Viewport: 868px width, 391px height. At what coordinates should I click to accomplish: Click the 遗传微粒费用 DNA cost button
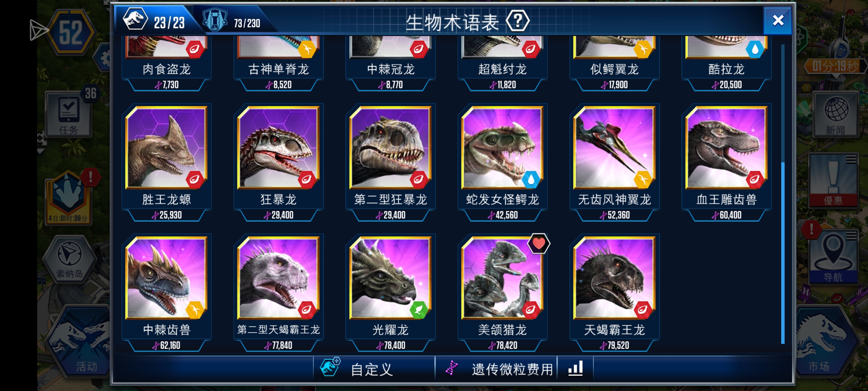tap(496, 368)
